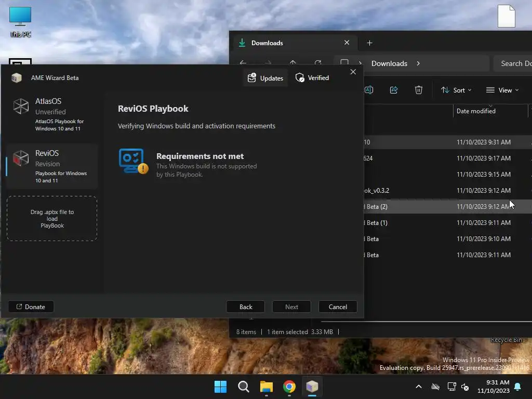Open the notifications bell icon
The height and width of the screenshot is (399, 532).
(x=518, y=387)
